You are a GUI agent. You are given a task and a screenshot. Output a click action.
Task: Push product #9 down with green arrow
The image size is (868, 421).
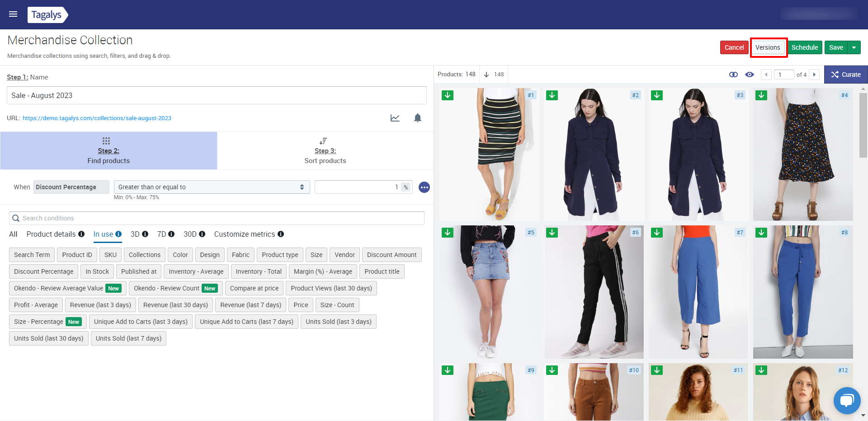[x=448, y=370]
